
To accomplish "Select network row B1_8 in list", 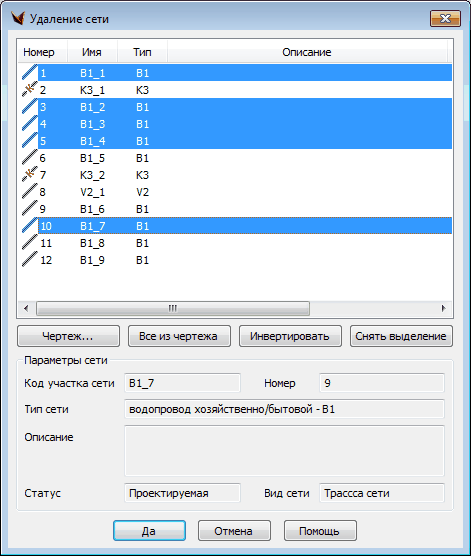I will coord(236,243).
